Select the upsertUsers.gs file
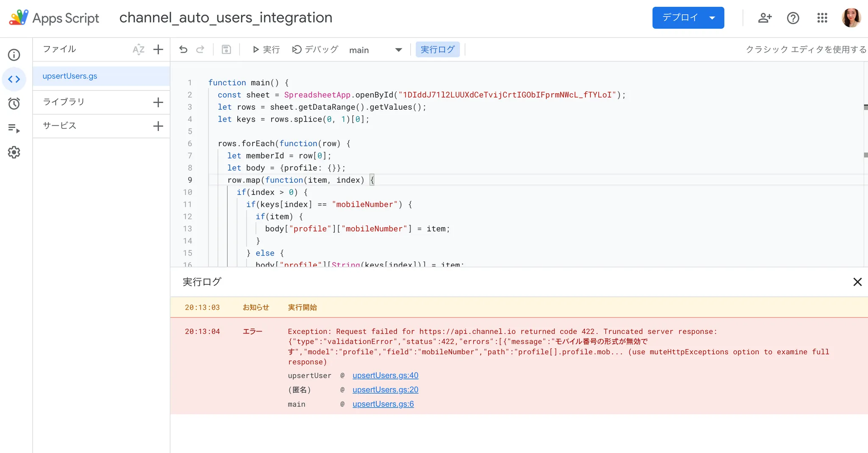 (70, 76)
